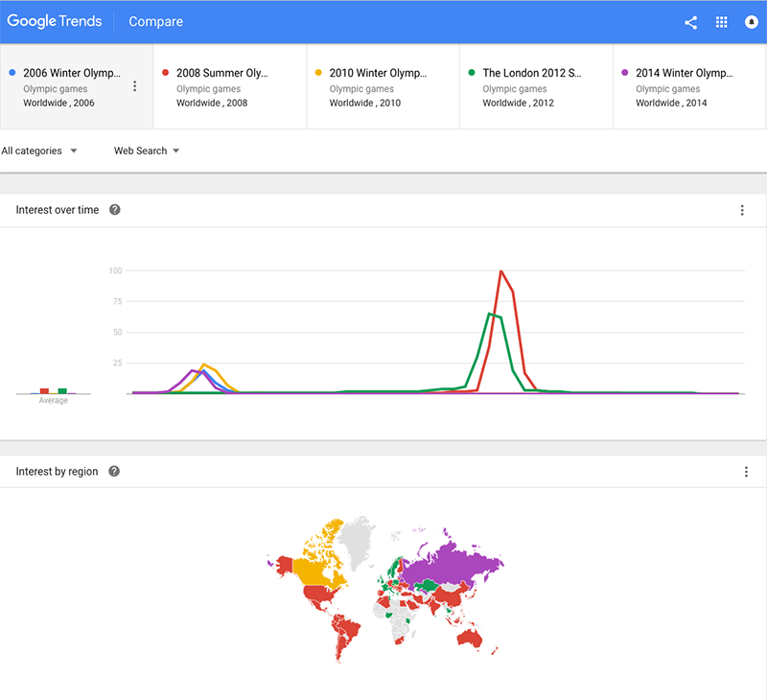The height and width of the screenshot is (700, 767).
Task: Select the 2014 Winter Olympics term card
Action: click(x=689, y=86)
